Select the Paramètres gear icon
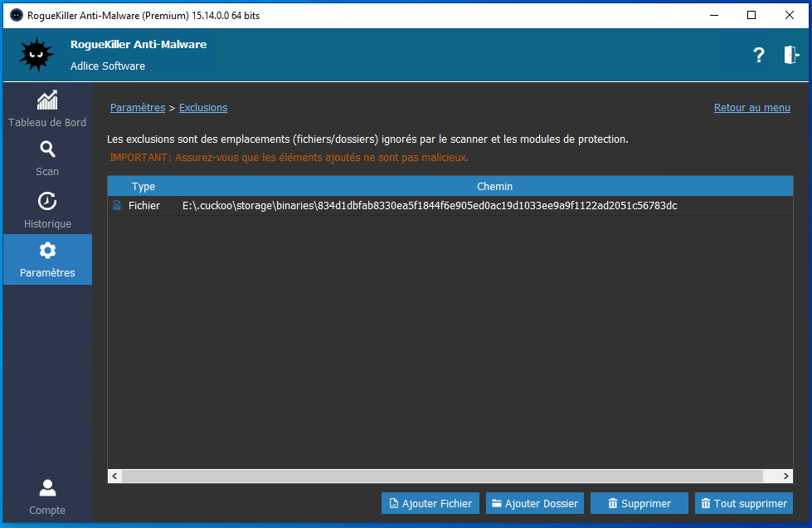The image size is (812, 528). [47, 251]
